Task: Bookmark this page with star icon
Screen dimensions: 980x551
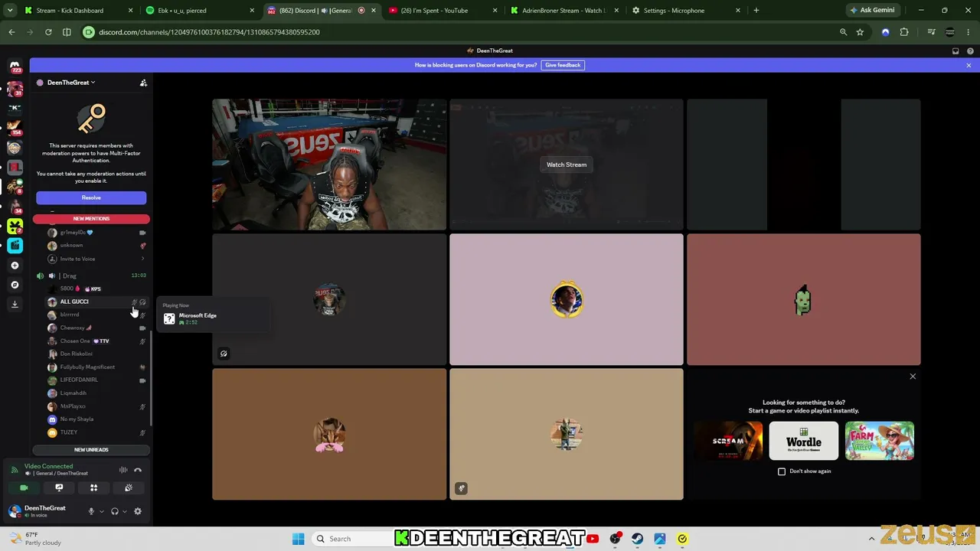Action: tap(860, 32)
